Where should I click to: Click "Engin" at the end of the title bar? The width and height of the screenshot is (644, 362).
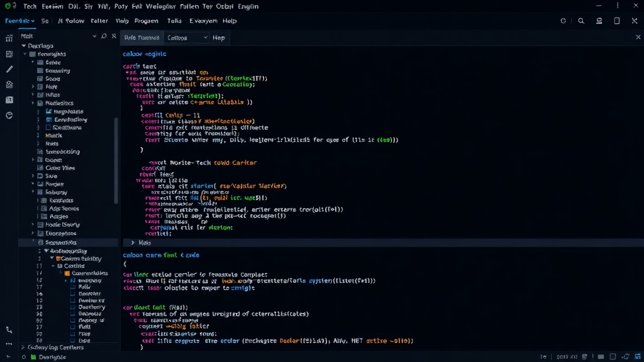248,6
